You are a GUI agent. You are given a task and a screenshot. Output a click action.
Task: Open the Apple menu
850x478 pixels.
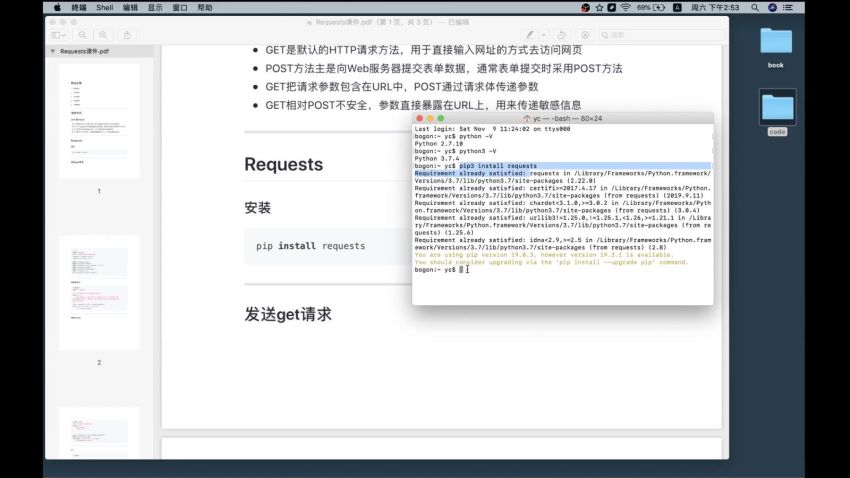57,8
